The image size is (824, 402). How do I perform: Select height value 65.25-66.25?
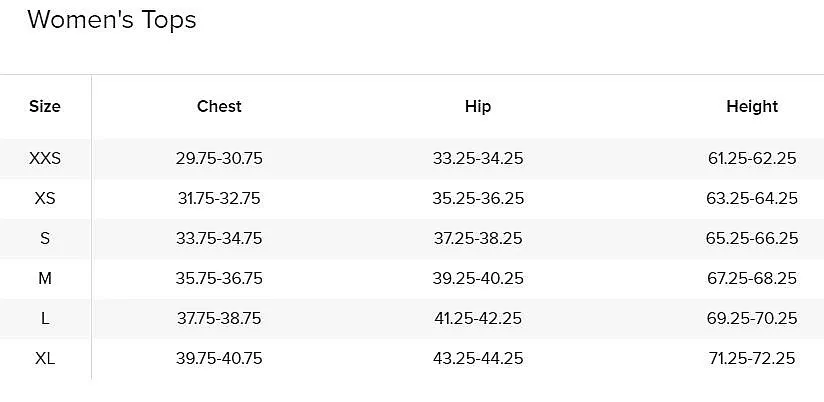(x=752, y=238)
